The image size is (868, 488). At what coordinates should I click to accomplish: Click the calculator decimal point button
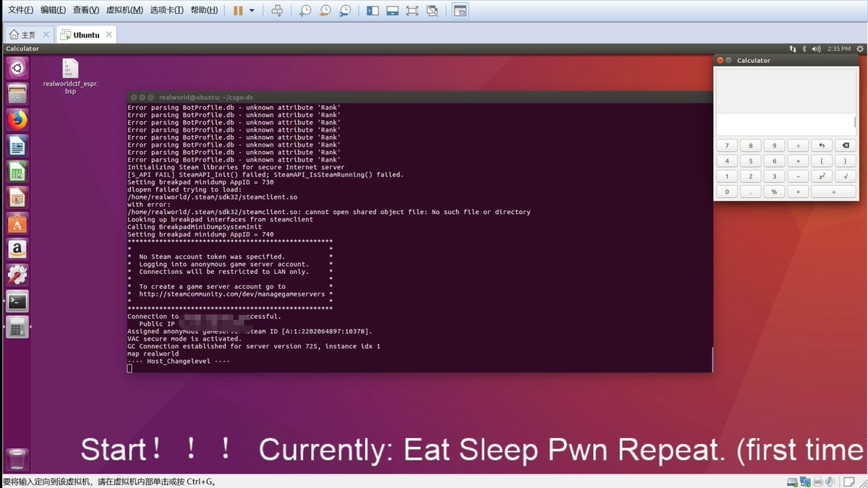coord(751,192)
